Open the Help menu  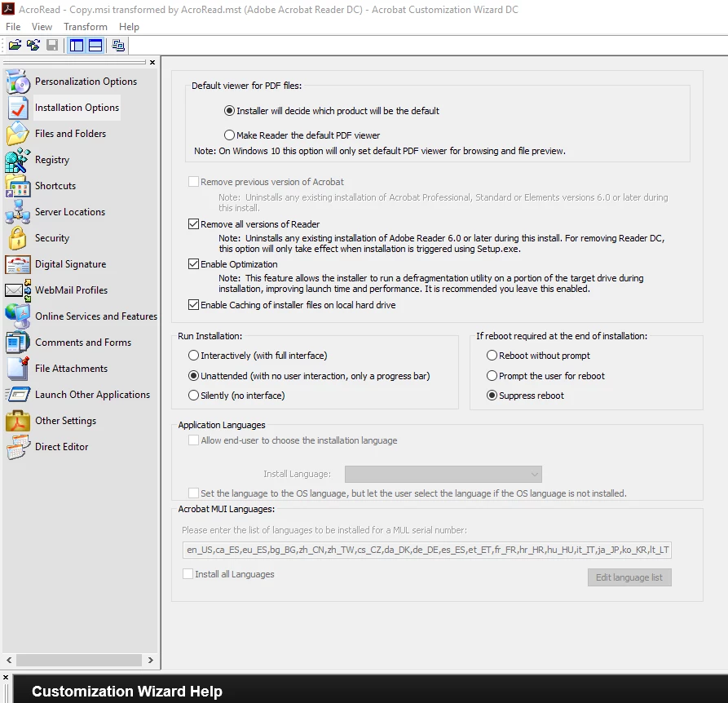[x=129, y=27]
